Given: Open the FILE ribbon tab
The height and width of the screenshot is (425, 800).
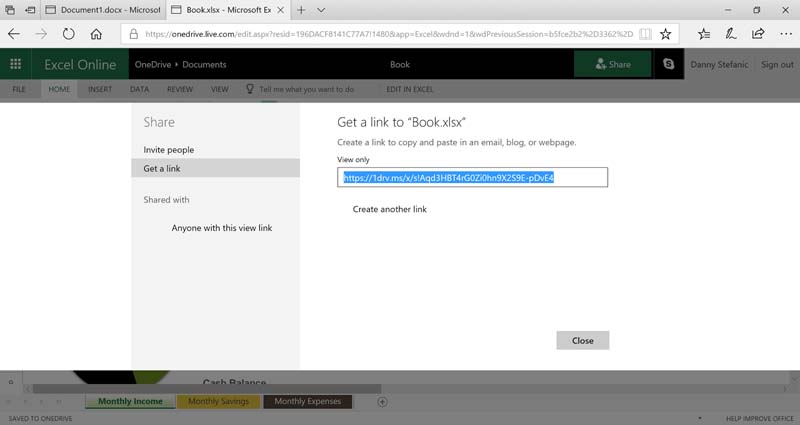Looking at the screenshot, I should pyautogui.click(x=19, y=89).
